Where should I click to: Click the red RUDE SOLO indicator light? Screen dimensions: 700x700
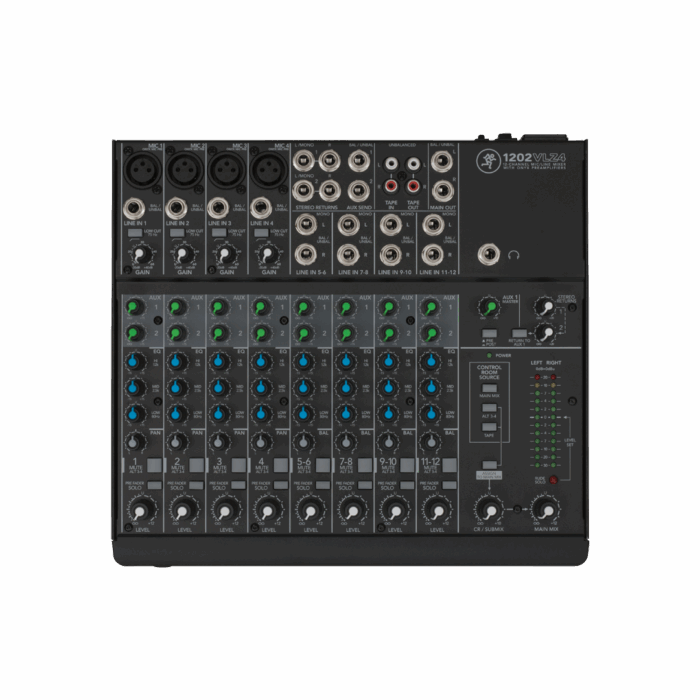coord(552,480)
